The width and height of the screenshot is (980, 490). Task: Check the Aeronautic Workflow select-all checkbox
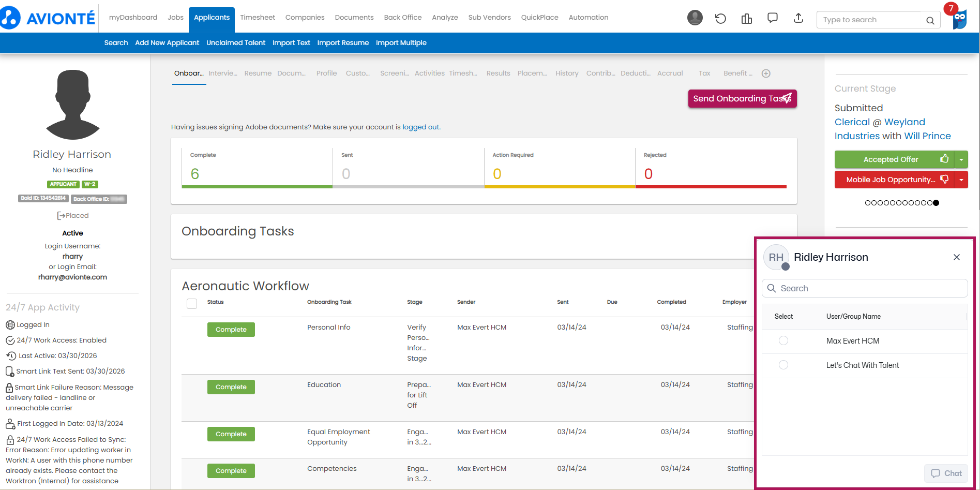coord(192,303)
